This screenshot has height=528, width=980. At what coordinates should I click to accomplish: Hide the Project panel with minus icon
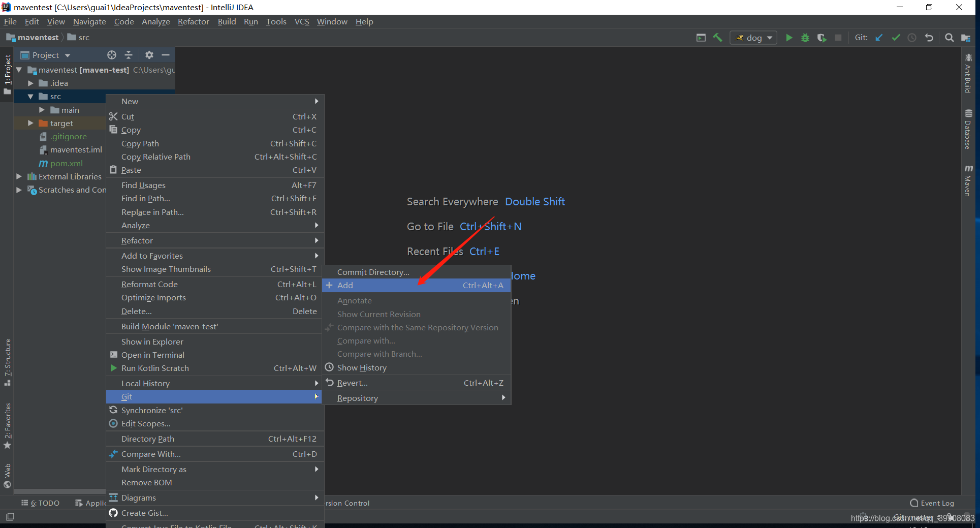[x=165, y=55]
